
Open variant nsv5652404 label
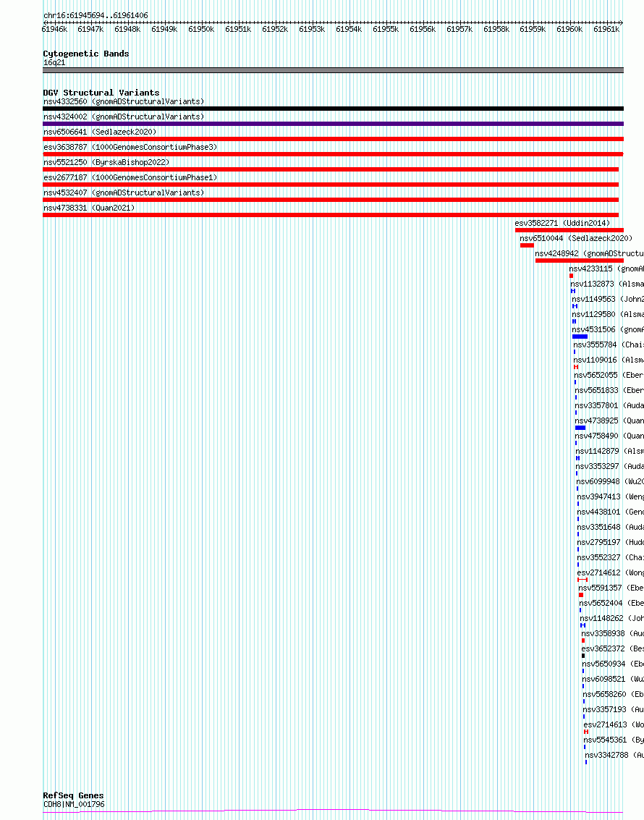611,602
